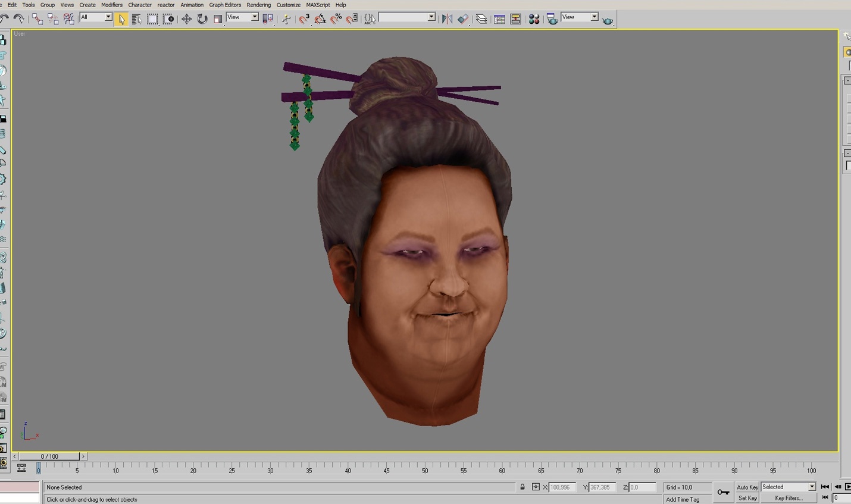
Task: Open the Material Editor spheres icon
Action: tap(534, 19)
